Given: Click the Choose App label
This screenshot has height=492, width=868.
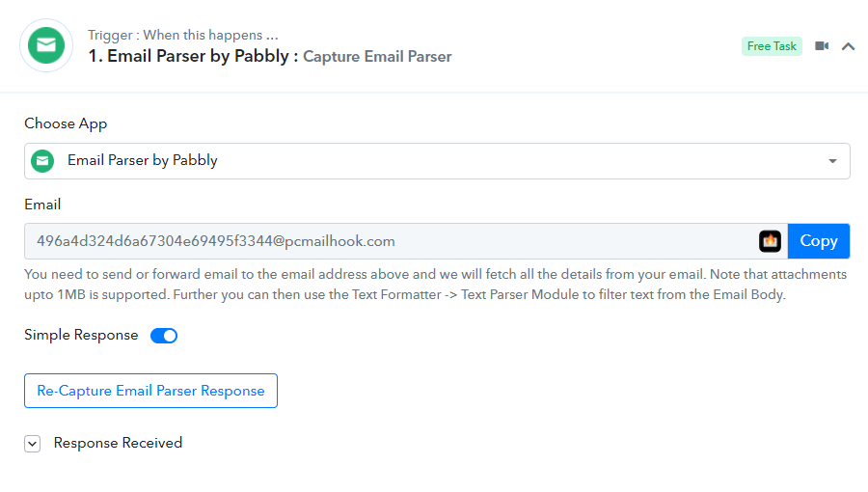Looking at the screenshot, I should coord(66,123).
